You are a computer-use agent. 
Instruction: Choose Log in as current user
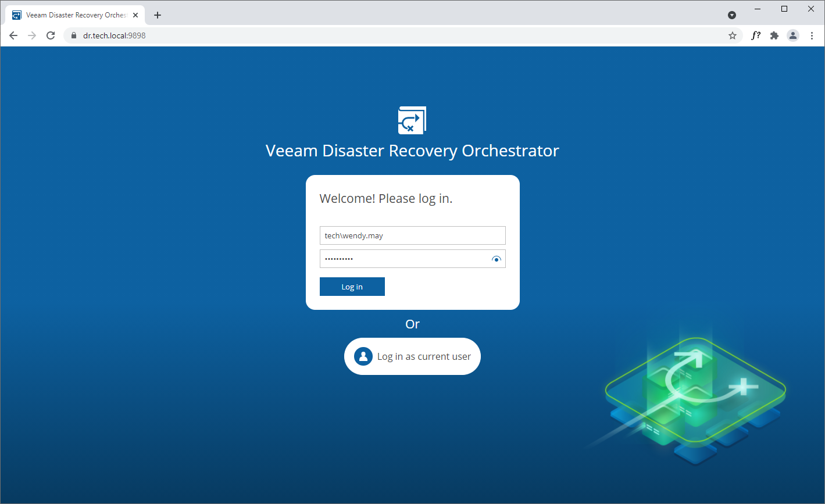tap(412, 356)
